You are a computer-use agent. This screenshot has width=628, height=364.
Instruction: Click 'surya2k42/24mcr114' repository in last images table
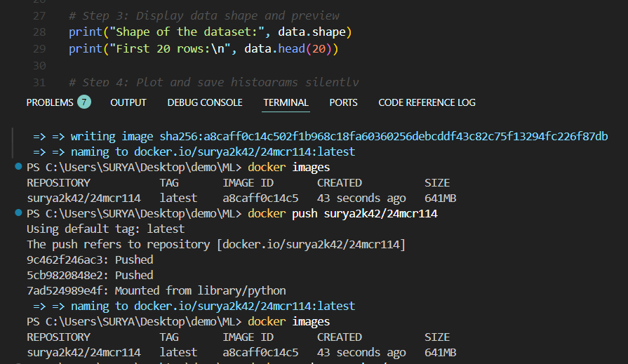click(83, 352)
